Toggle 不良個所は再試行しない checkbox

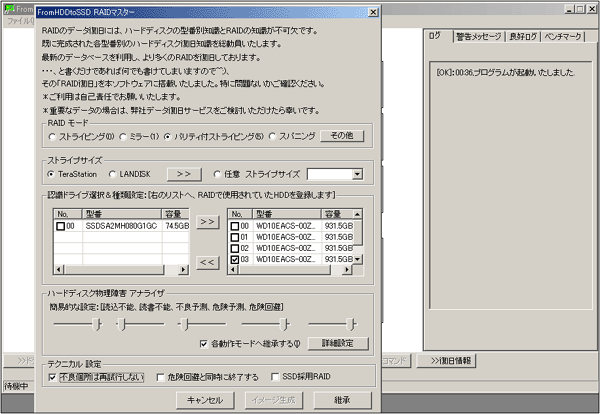click(52, 377)
